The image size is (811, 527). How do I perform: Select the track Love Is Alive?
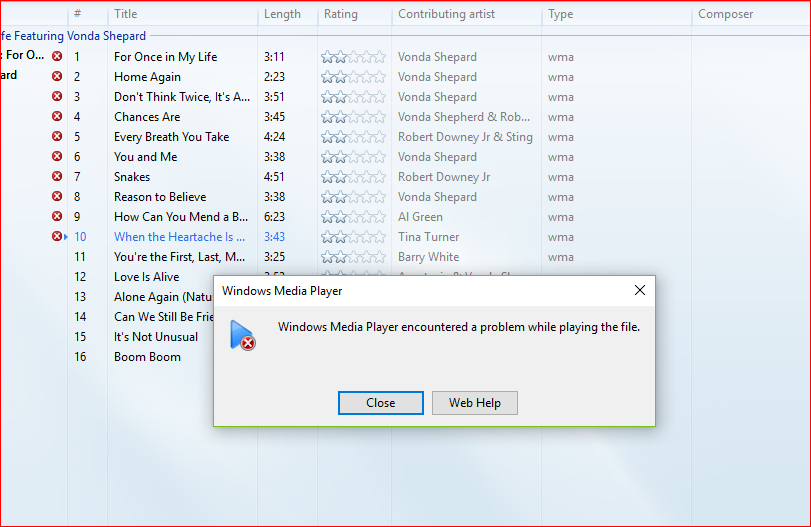pos(146,277)
